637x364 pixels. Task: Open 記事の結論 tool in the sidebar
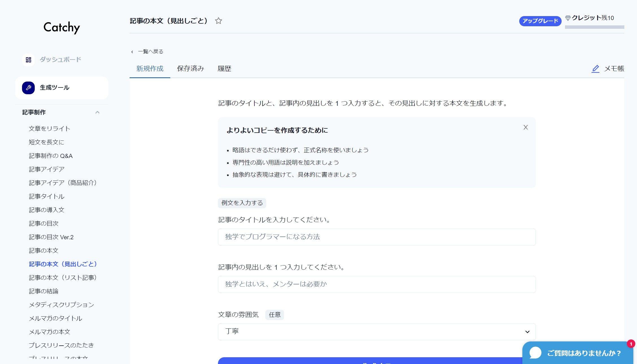43,291
